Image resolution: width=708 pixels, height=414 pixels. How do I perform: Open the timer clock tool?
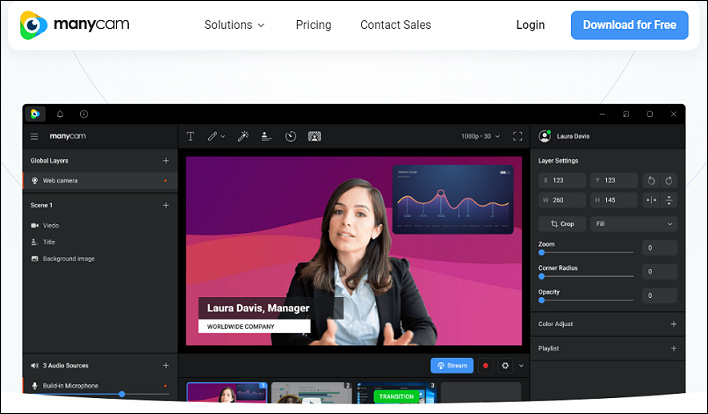click(x=290, y=136)
